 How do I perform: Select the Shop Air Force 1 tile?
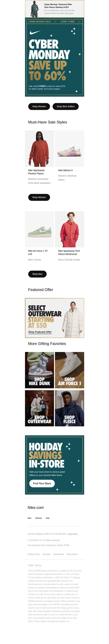click(70, 370)
